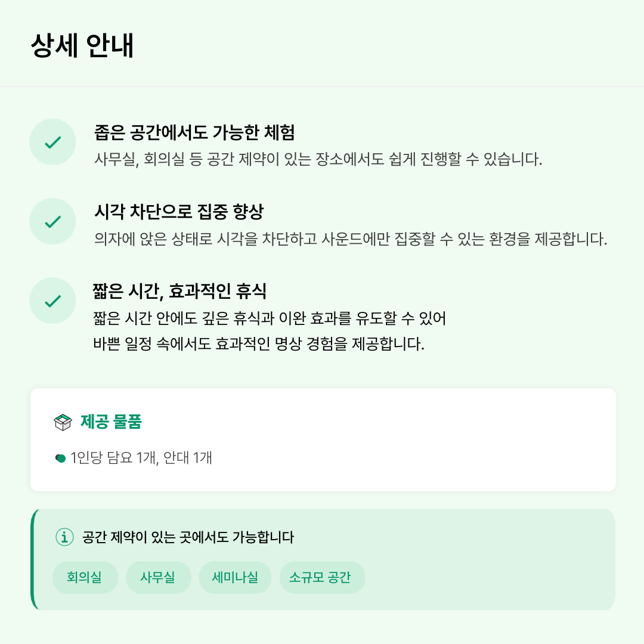The height and width of the screenshot is (644, 644).
Task: Click the text 1인당 담요 1개, 안대 1개
Action: click(141, 457)
